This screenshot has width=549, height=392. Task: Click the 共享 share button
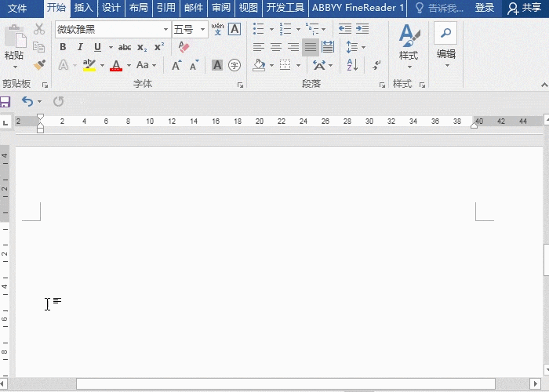pos(525,8)
